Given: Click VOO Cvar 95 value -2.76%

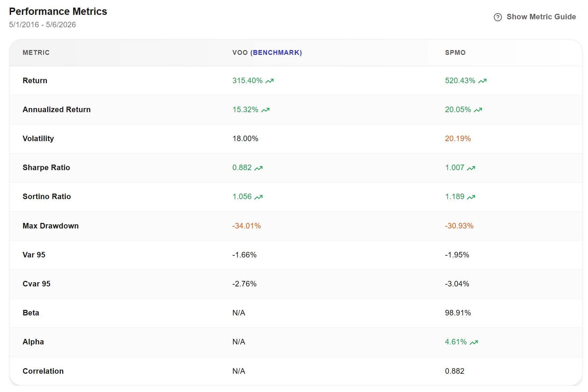Looking at the screenshot, I should coord(244,284).
